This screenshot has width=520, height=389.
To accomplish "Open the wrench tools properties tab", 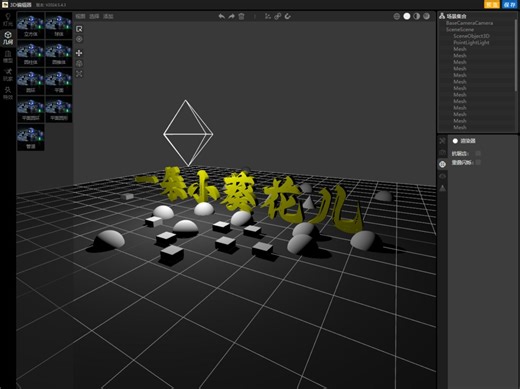I will 442,141.
